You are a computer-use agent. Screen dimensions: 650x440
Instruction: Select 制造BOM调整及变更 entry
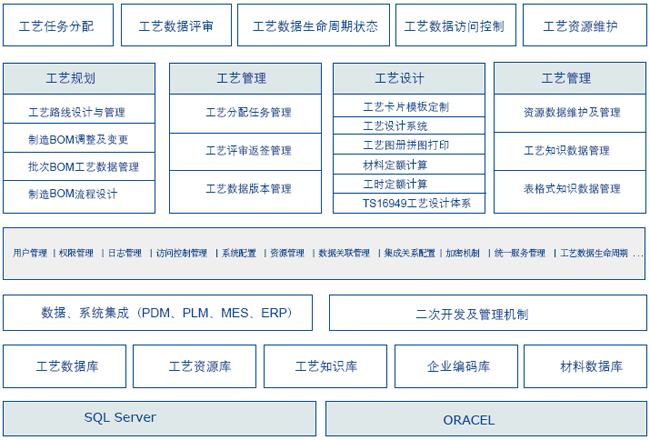79,139
